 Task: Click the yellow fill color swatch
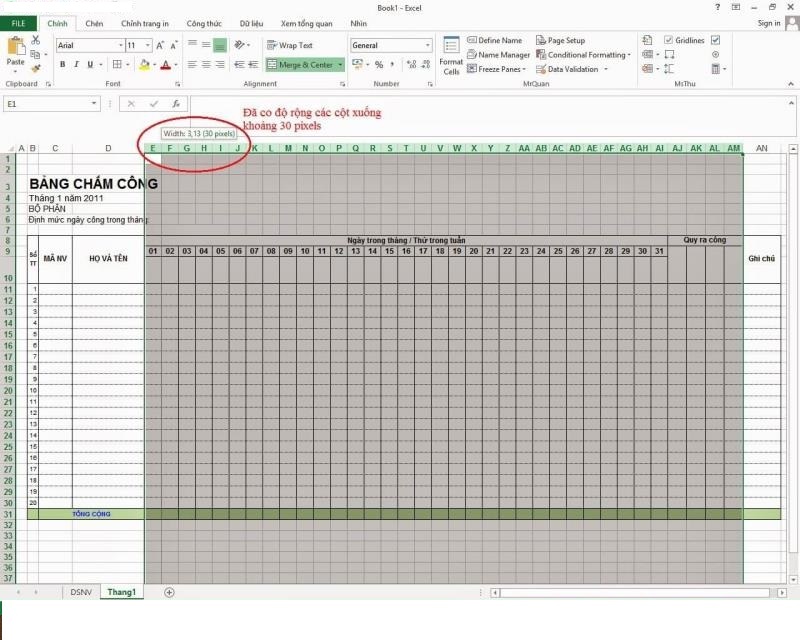144,65
